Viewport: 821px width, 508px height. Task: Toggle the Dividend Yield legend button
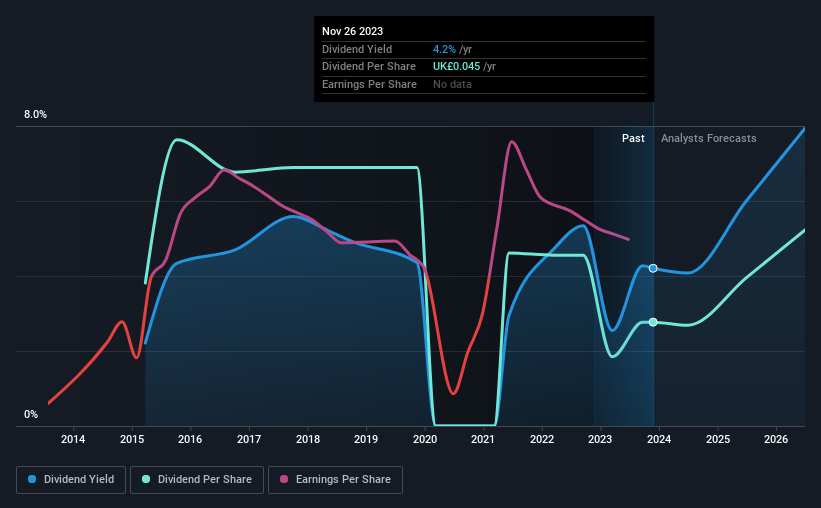point(71,480)
